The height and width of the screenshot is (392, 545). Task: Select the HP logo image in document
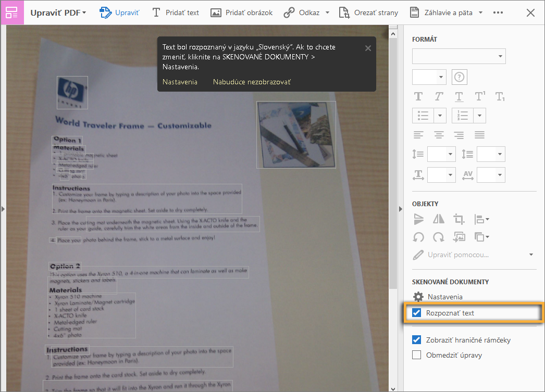(x=72, y=93)
